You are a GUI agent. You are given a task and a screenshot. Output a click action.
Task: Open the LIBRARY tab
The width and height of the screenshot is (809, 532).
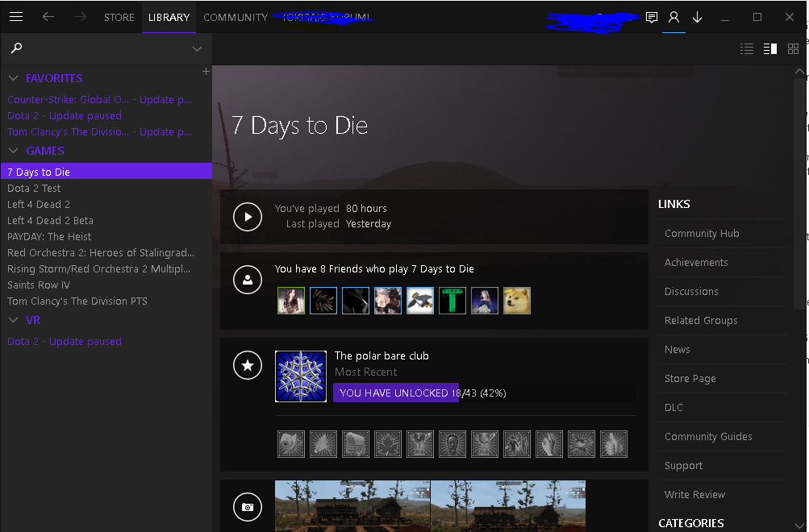(169, 17)
